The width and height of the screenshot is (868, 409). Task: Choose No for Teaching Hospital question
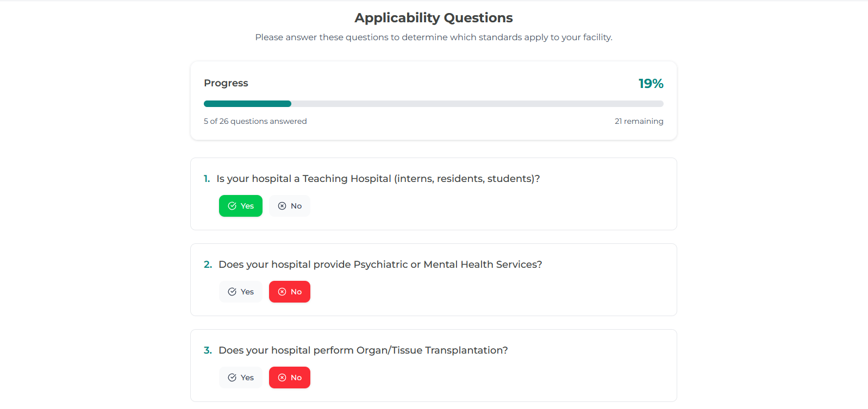coord(290,206)
